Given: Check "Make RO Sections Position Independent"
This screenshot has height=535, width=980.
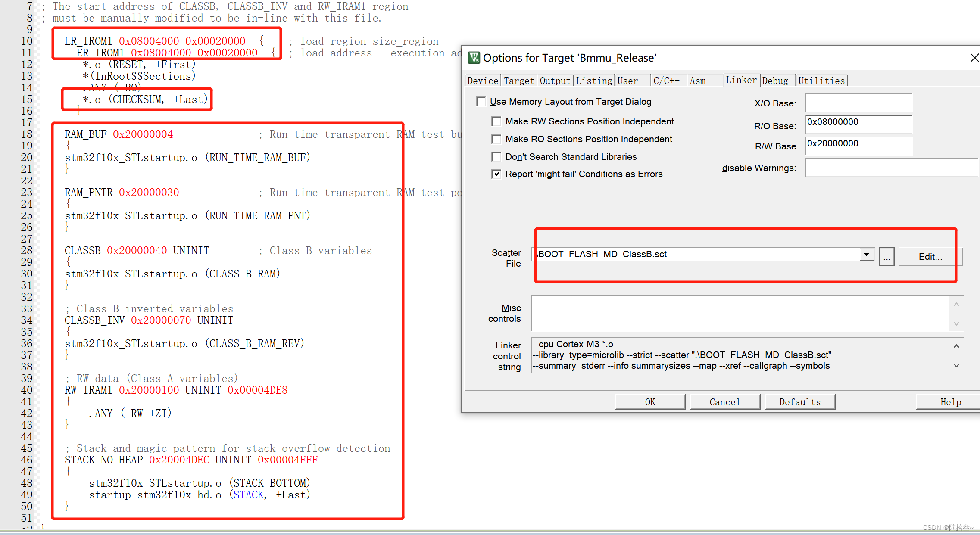Looking at the screenshot, I should (496, 139).
